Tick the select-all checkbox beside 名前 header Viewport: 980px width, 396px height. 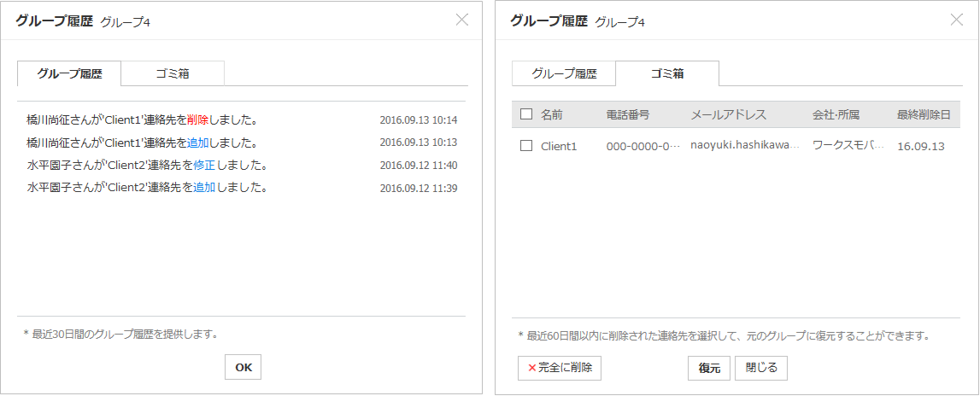click(526, 114)
